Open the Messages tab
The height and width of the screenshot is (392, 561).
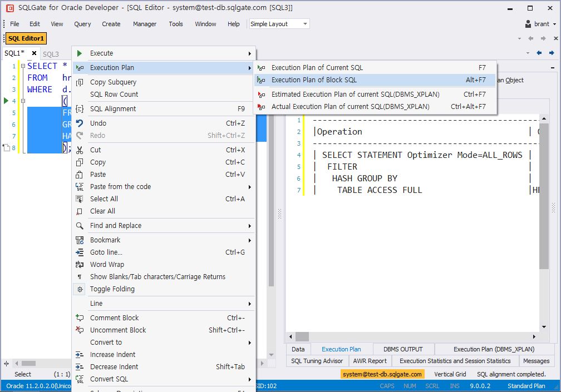536,361
